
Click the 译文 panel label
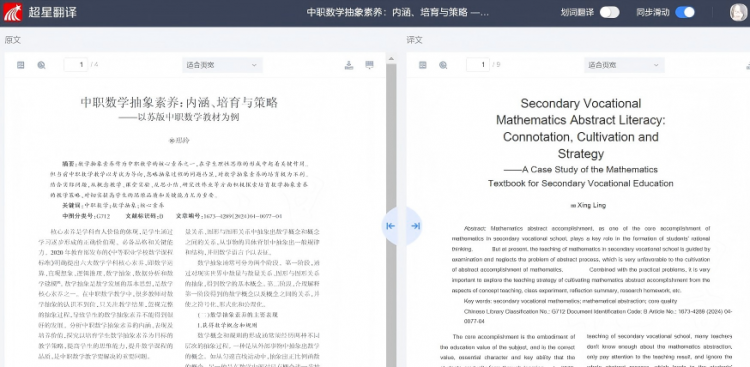tap(415, 40)
